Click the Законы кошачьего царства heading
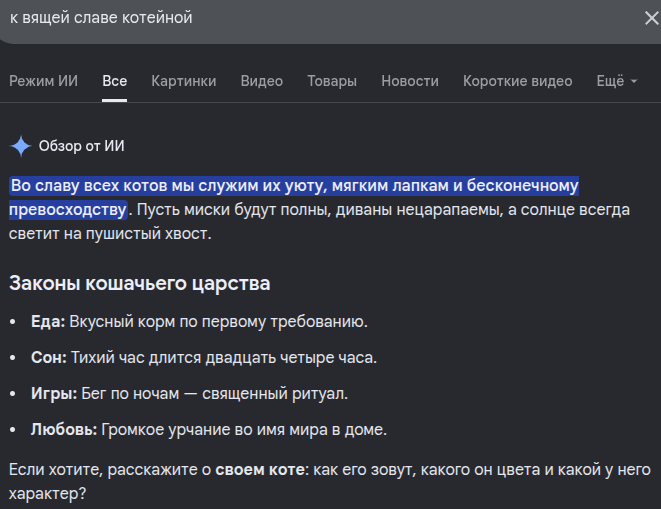Screen dimensions: 661x509 click(140, 283)
